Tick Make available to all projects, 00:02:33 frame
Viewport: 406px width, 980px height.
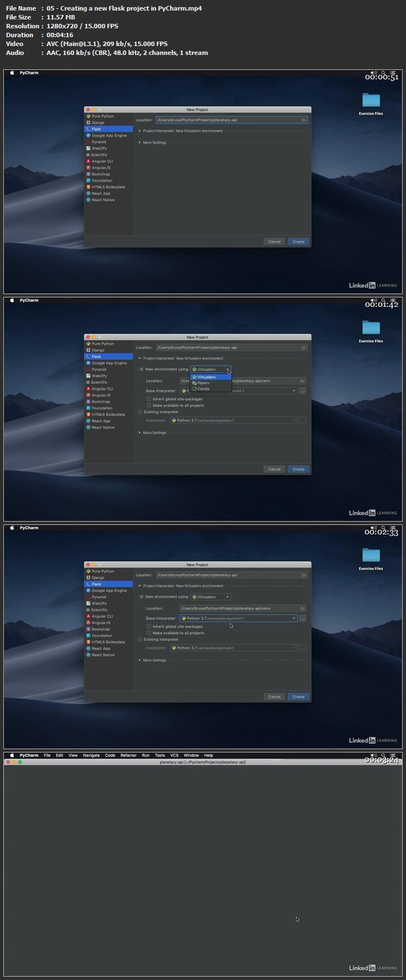pyautogui.click(x=149, y=633)
